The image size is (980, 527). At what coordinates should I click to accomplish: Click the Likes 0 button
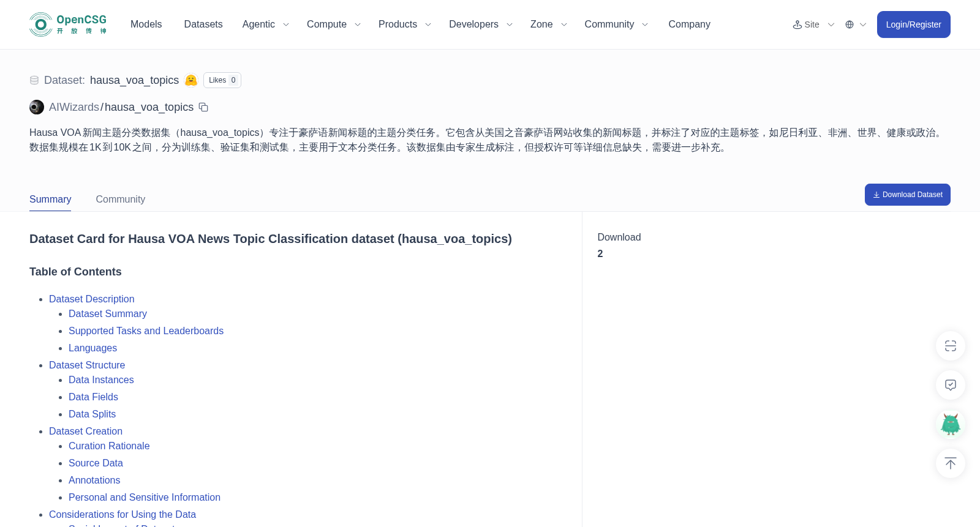tap(222, 80)
